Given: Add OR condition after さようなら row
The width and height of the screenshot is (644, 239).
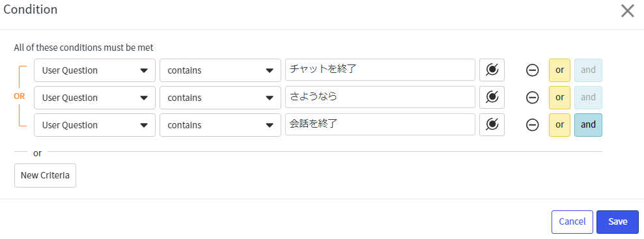Looking at the screenshot, I should [559, 97].
